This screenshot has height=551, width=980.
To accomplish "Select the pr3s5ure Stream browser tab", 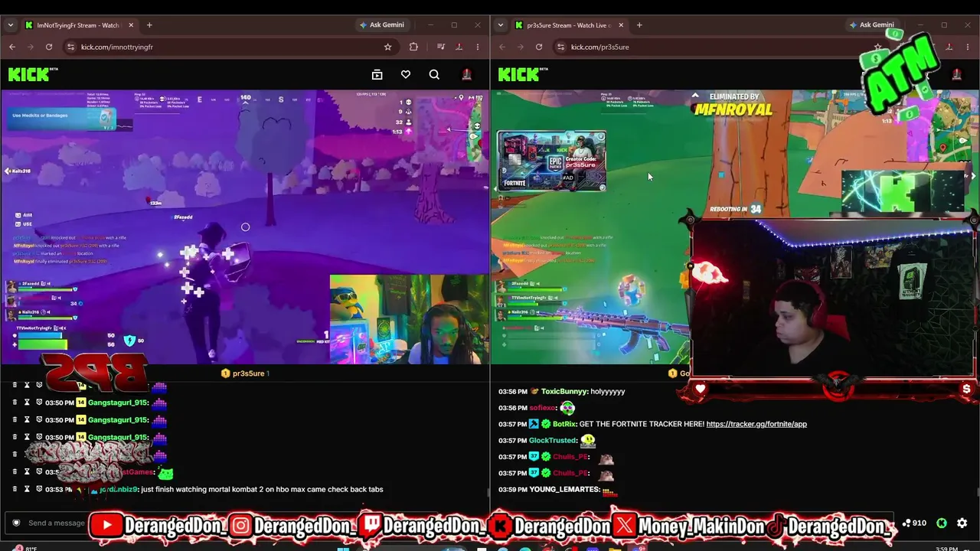I will (570, 25).
